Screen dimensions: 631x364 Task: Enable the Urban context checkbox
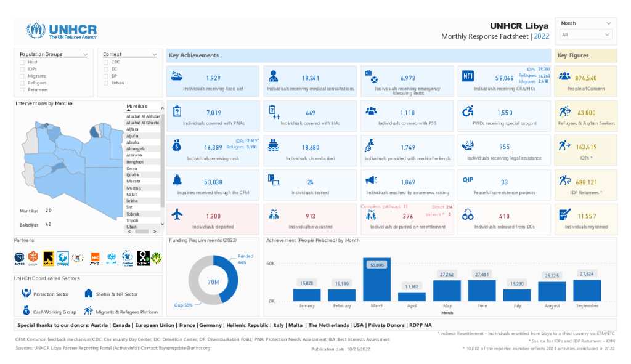point(106,83)
